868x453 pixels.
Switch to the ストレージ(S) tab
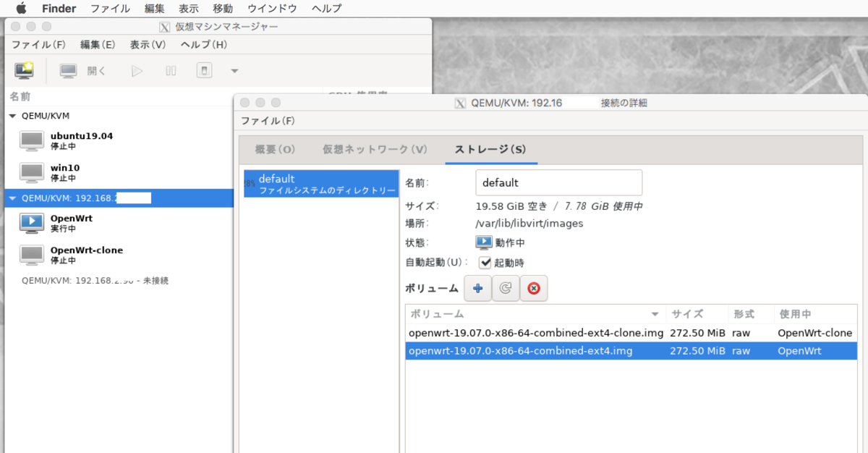coord(490,150)
